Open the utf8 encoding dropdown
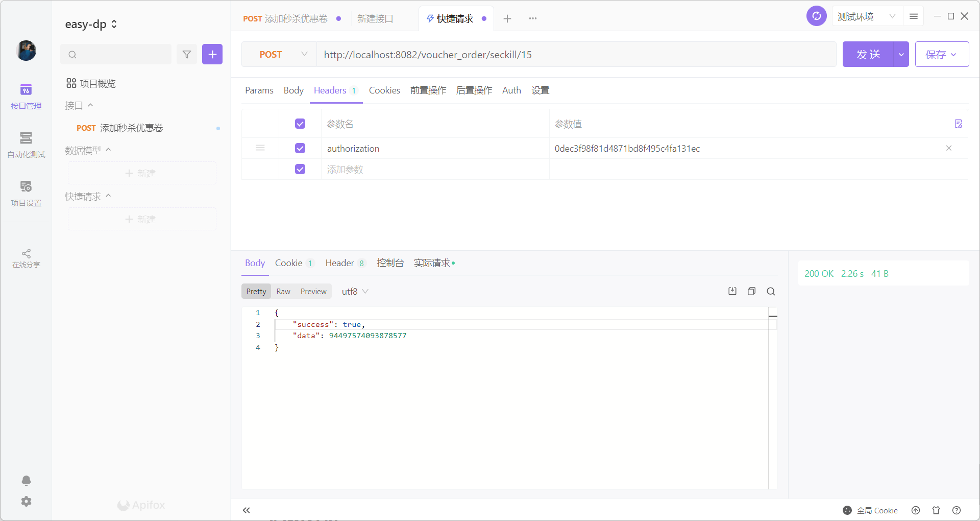This screenshot has height=521, width=980. (x=355, y=291)
